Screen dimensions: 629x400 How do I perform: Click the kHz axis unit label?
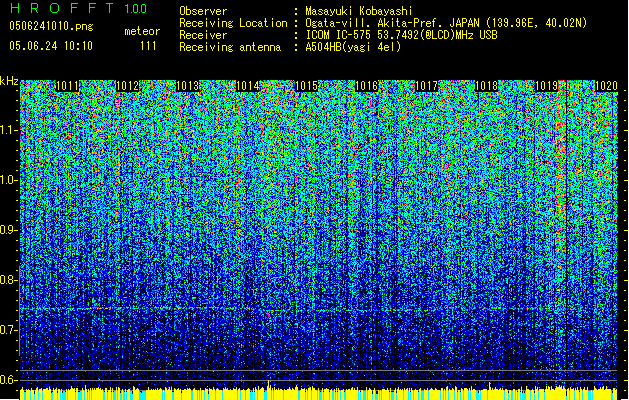[9, 81]
